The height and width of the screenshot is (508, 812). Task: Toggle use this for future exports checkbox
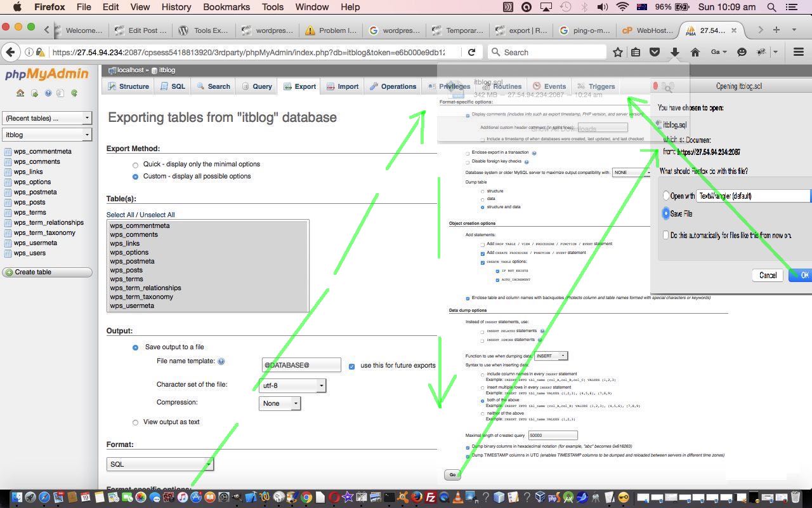click(352, 366)
